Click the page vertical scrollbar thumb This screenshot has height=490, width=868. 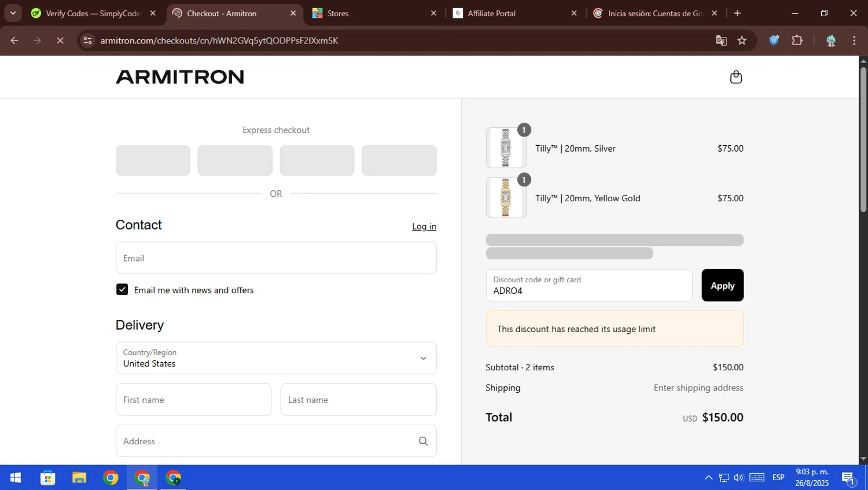[x=863, y=139]
